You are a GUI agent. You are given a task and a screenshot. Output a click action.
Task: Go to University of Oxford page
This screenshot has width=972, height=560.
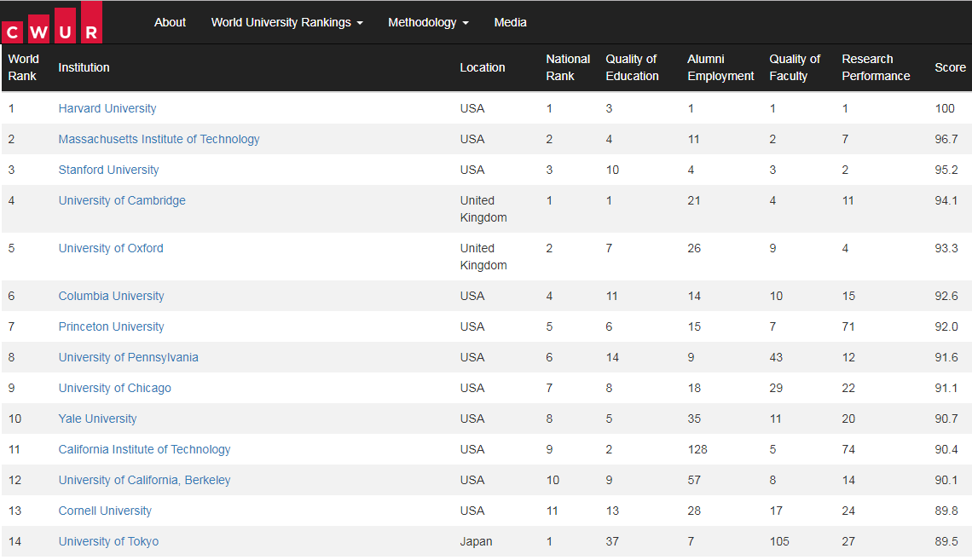tap(111, 248)
